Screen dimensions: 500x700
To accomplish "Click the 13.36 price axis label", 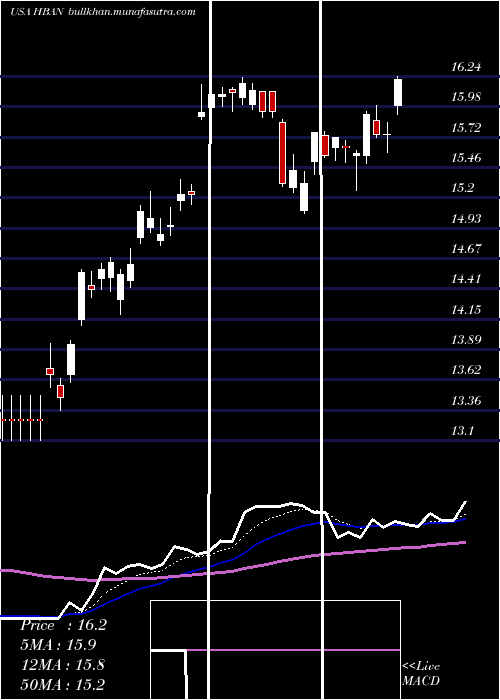I will tap(466, 400).
